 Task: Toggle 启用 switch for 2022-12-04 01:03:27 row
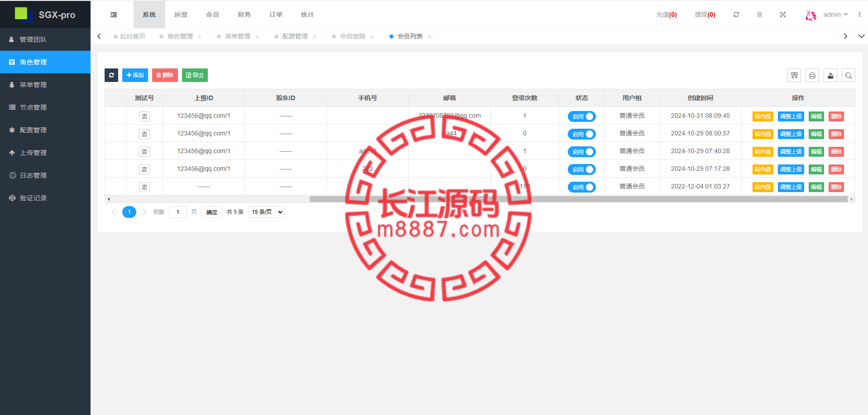pos(582,187)
